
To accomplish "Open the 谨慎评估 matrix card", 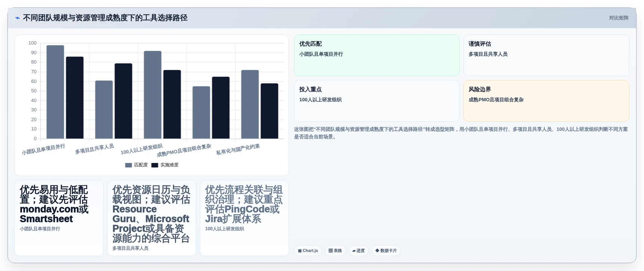I will coord(546,55).
